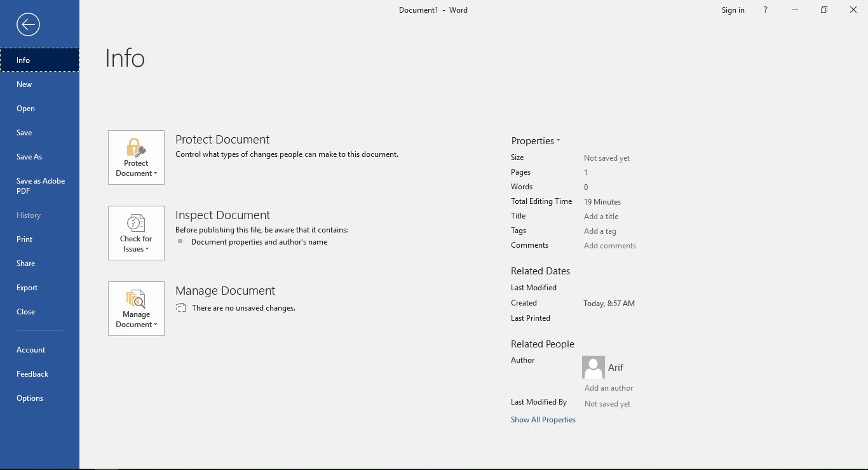Image resolution: width=868 pixels, height=470 pixels.
Task: Click the author avatar picture next to Arif
Action: pyautogui.click(x=593, y=367)
